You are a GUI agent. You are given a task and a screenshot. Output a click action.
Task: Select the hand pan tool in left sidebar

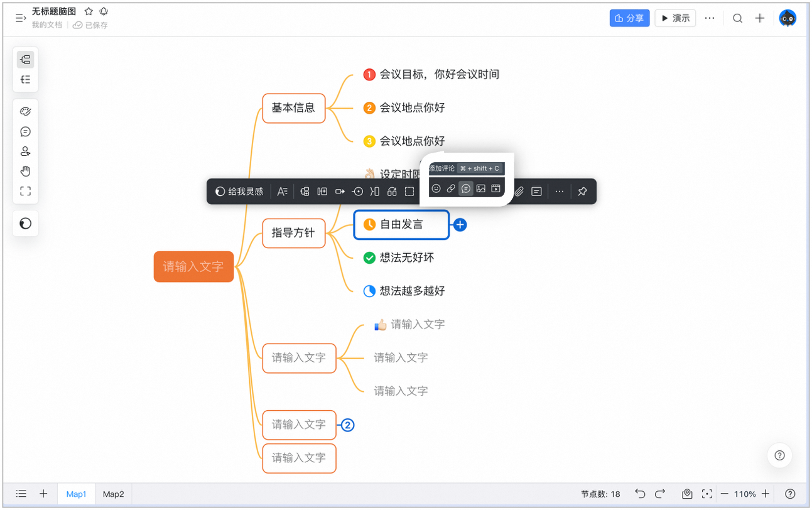click(x=25, y=171)
